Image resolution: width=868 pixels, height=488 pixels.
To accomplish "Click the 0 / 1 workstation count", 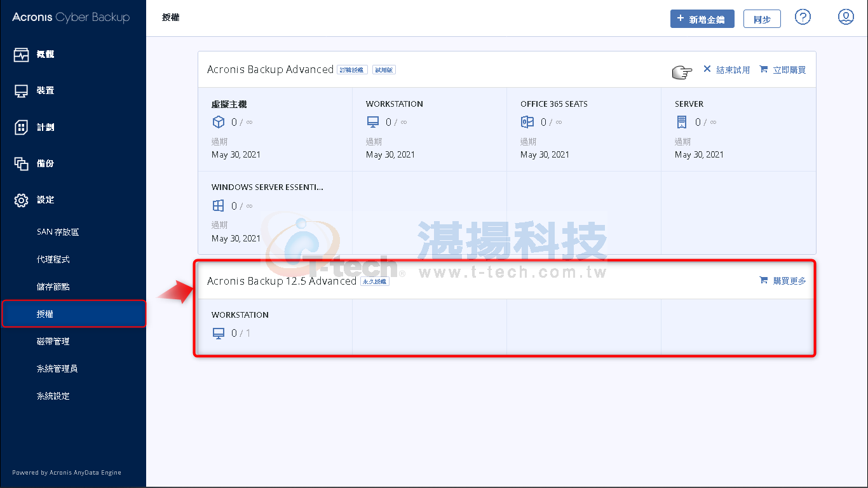I will coord(241,333).
